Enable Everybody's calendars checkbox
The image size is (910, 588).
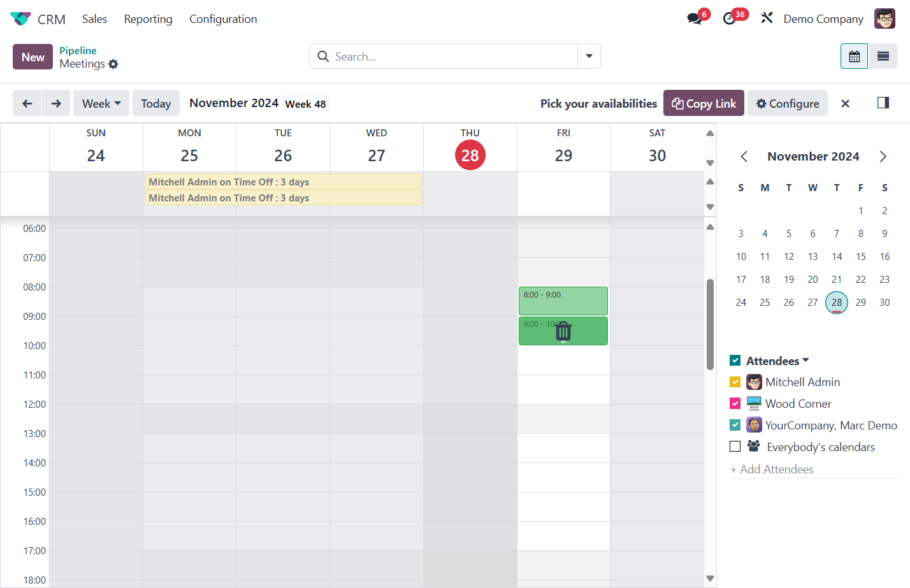735,447
